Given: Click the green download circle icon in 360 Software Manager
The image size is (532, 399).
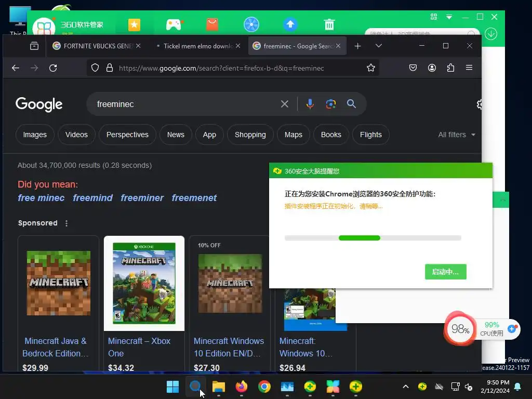Looking at the screenshot, I should pyautogui.click(x=491, y=34).
